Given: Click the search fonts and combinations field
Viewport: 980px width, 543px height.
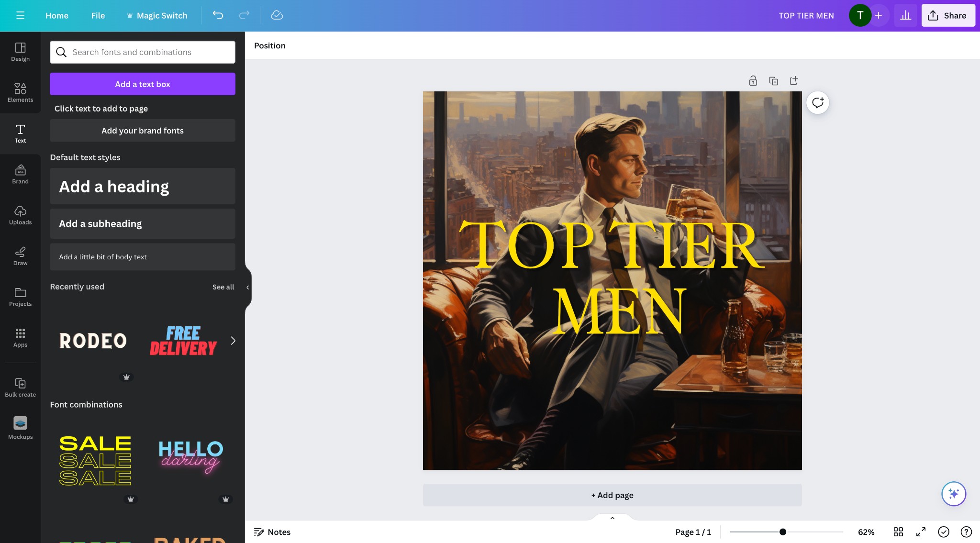Looking at the screenshot, I should 143,52.
